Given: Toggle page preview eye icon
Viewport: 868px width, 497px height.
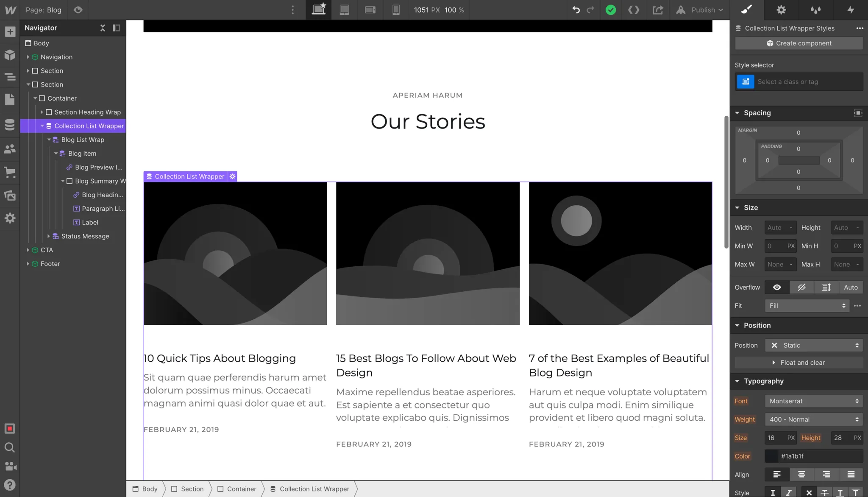Looking at the screenshot, I should [78, 10].
